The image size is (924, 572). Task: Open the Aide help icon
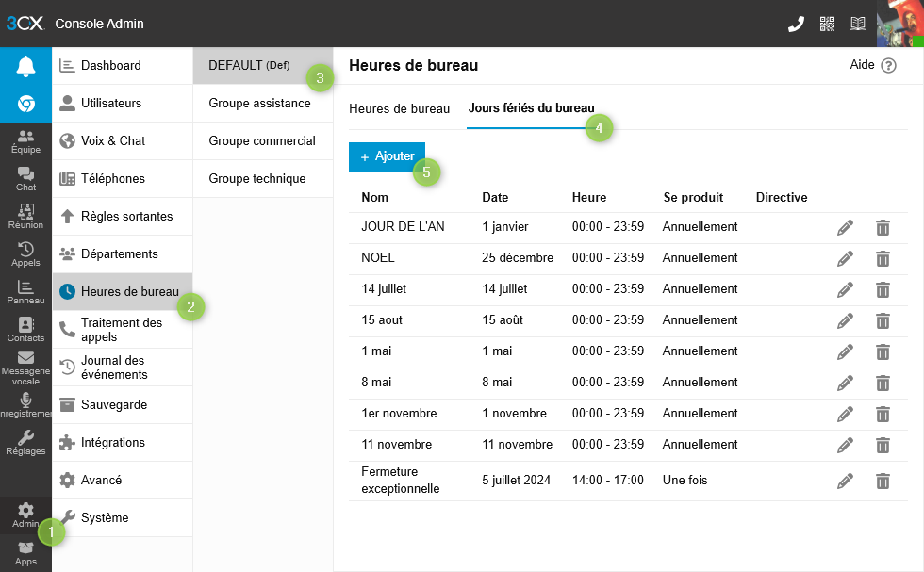(887, 66)
